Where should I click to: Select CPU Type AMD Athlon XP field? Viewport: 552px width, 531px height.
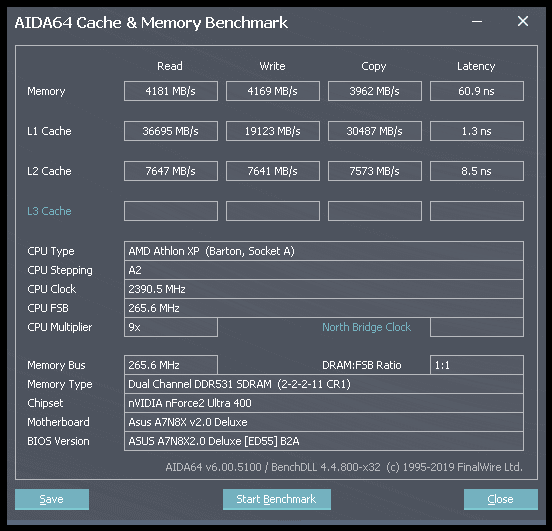[324, 251]
